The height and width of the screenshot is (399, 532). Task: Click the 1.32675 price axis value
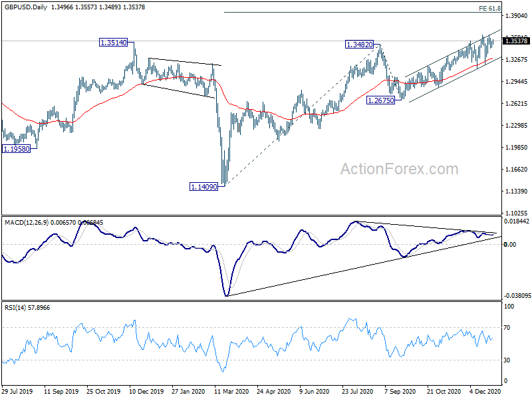point(517,59)
